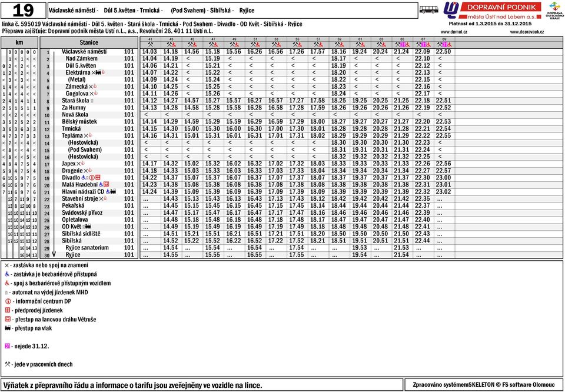565x392 pixels.
Task: Click the ticket machine icon in the legend
Action: coord(6,293)
